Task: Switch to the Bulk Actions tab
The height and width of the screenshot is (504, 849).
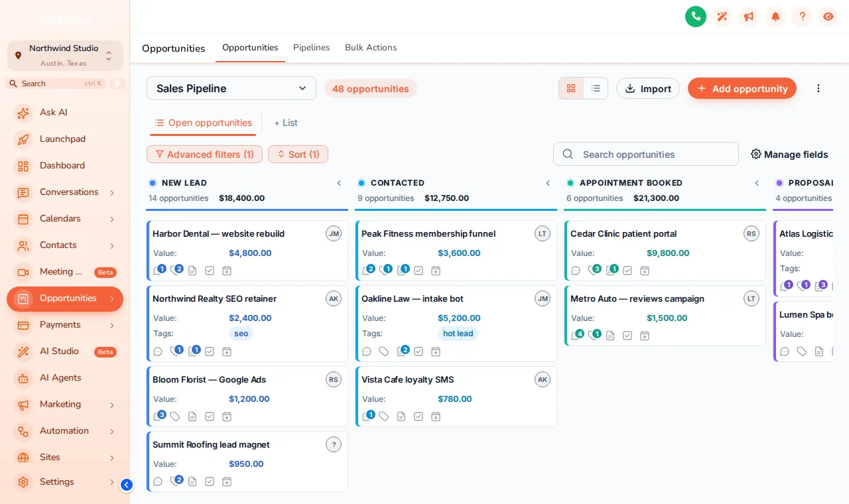Action: [371, 48]
